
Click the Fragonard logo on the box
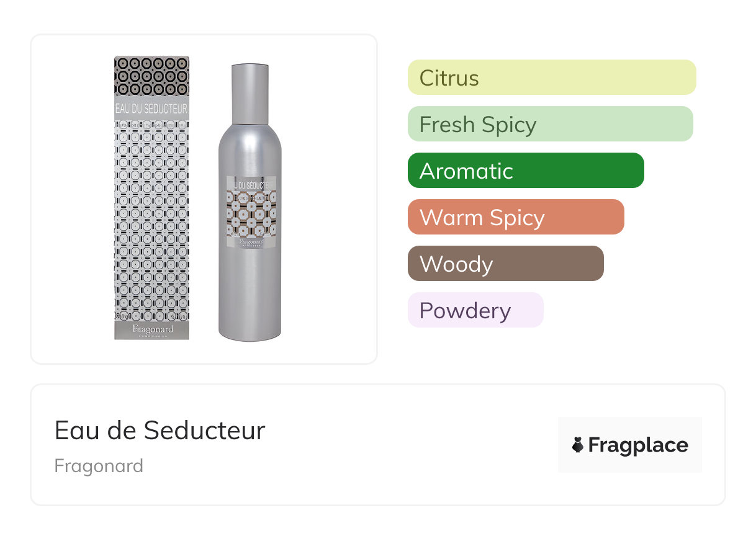tap(151, 329)
